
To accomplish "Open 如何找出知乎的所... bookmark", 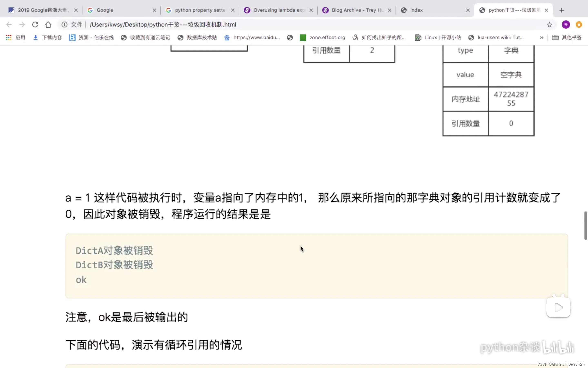I will point(379,37).
